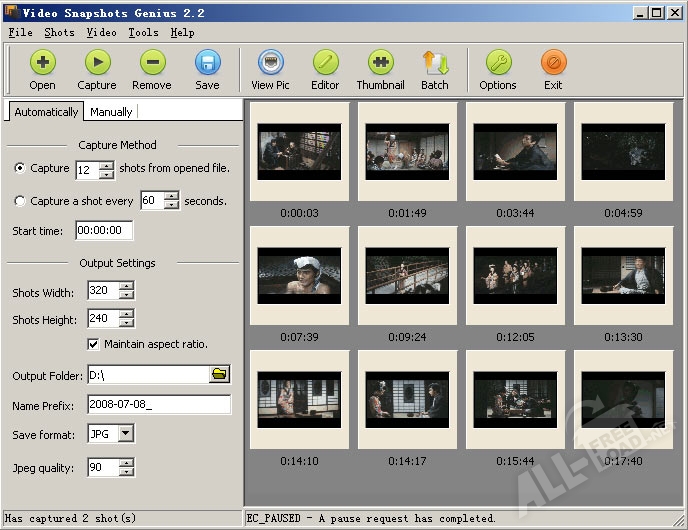Image resolution: width=688 pixels, height=530 pixels.
Task: Expand the Save format JPG dropdown
Action: point(126,434)
